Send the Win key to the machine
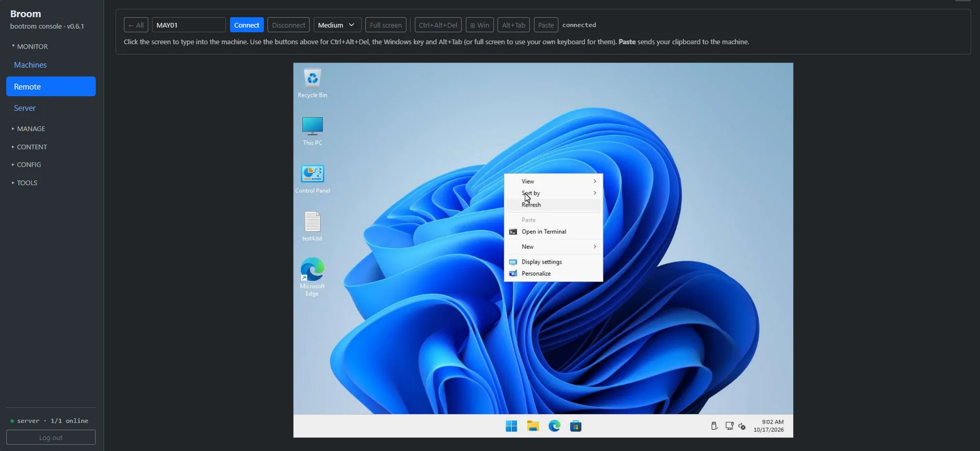Screen dimensions: 980x451 coord(479,25)
